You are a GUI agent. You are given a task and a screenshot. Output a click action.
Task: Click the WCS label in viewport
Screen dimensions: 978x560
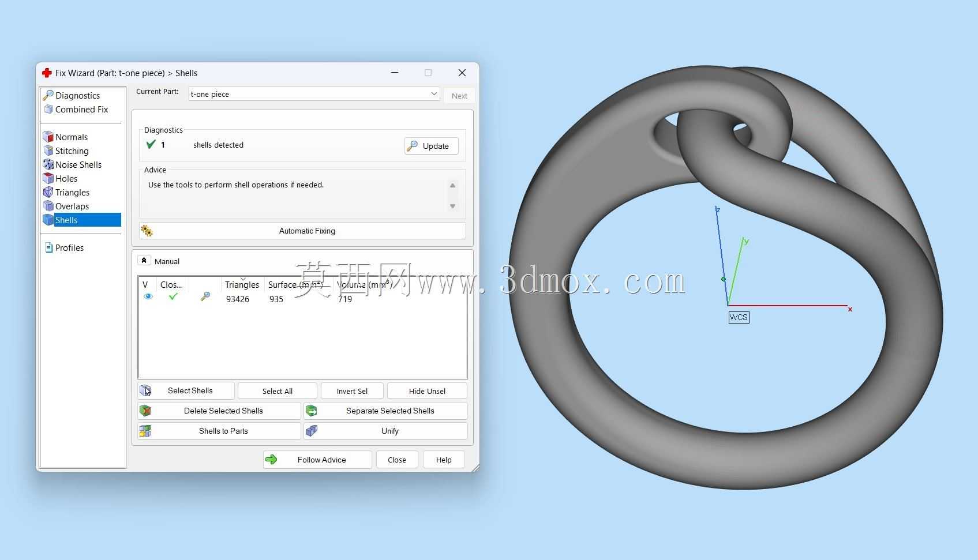pos(739,317)
